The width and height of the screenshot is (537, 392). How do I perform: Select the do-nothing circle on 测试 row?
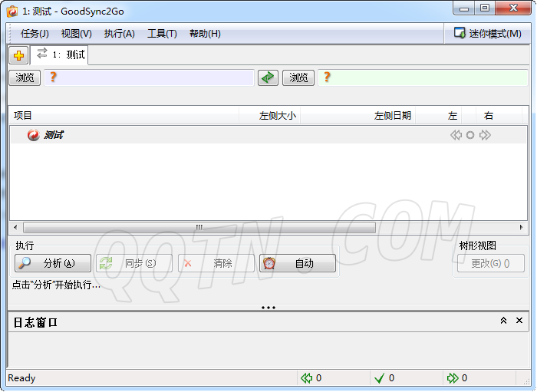470,135
